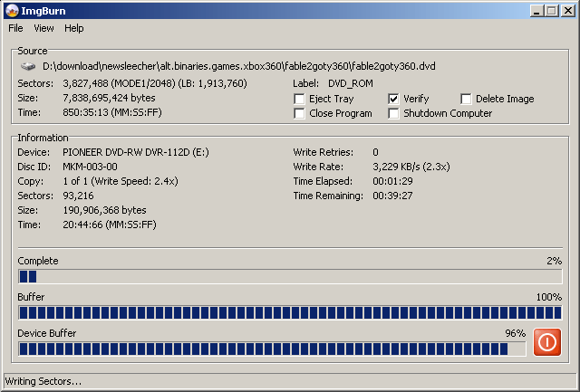Screen dimensions: 580x392
Task: Click the Complete progress bar
Action: tap(290, 277)
